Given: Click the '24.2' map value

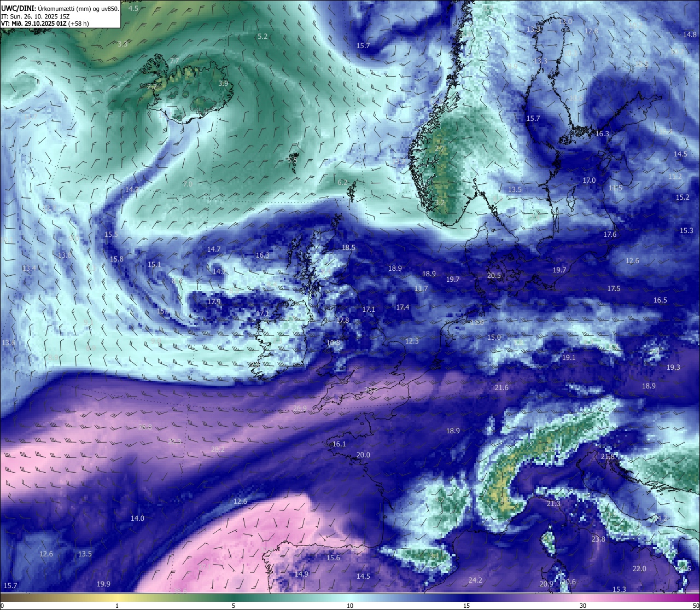Looking at the screenshot, I should tap(475, 580).
